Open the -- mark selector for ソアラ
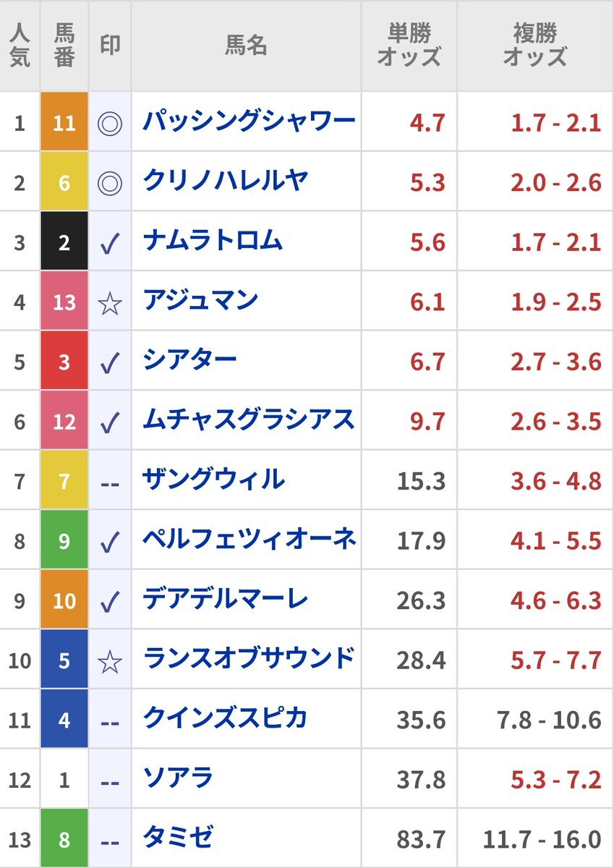The height and width of the screenshot is (868, 614). point(110,780)
